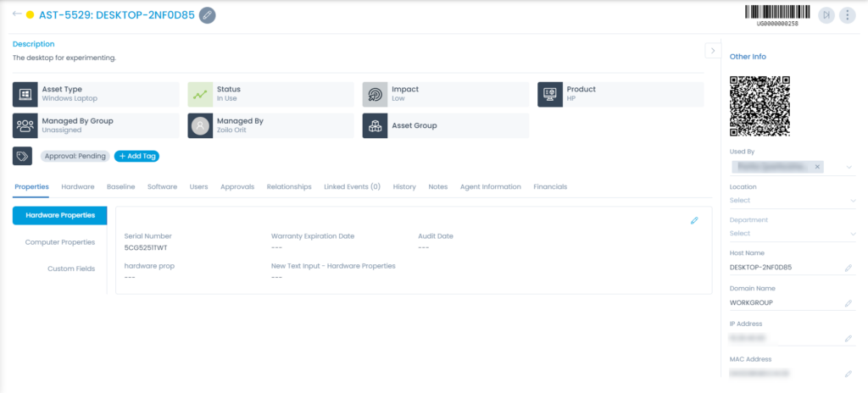The image size is (868, 393).
Task: Click the Product monitor icon
Action: [549, 95]
